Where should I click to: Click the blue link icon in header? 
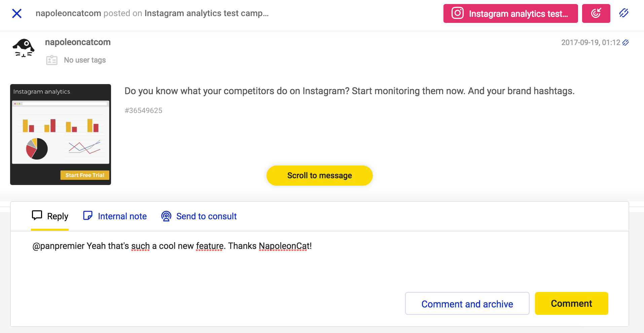tap(624, 13)
